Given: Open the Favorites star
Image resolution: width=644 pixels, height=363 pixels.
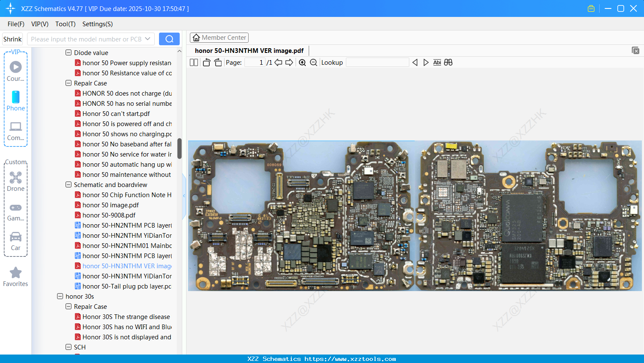Looking at the screenshot, I should pyautogui.click(x=16, y=277).
